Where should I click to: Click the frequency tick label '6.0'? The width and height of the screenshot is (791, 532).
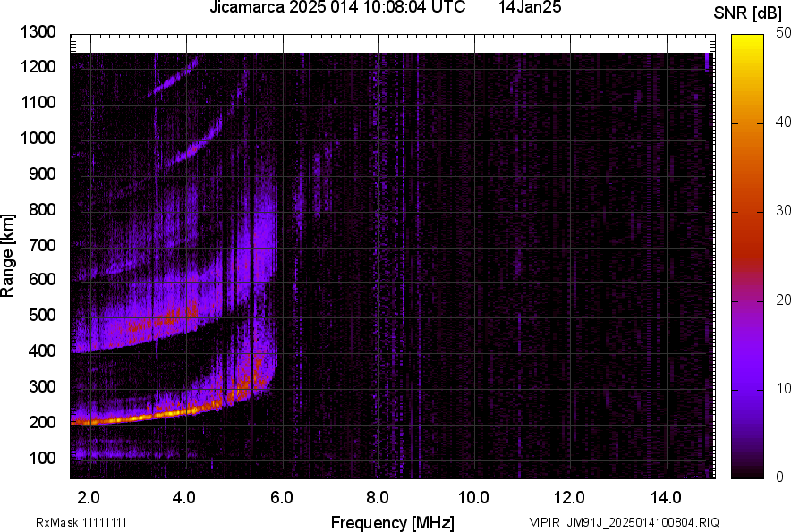click(x=282, y=498)
